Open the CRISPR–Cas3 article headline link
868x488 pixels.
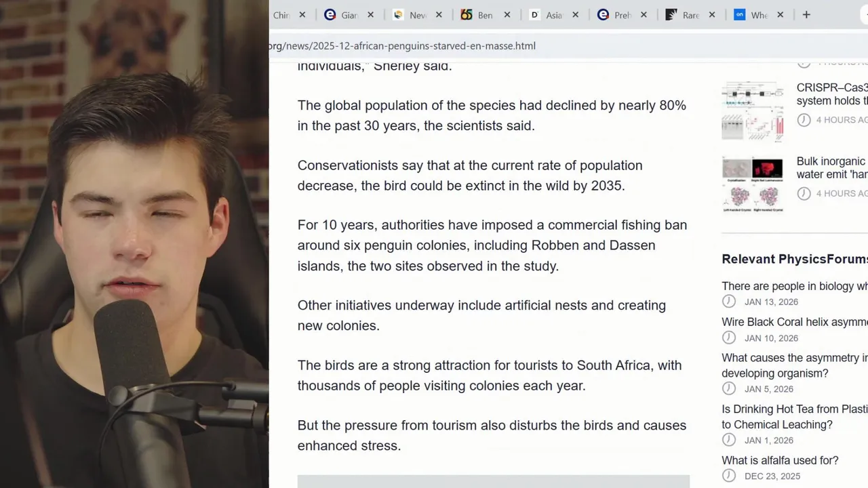pyautogui.click(x=831, y=94)
